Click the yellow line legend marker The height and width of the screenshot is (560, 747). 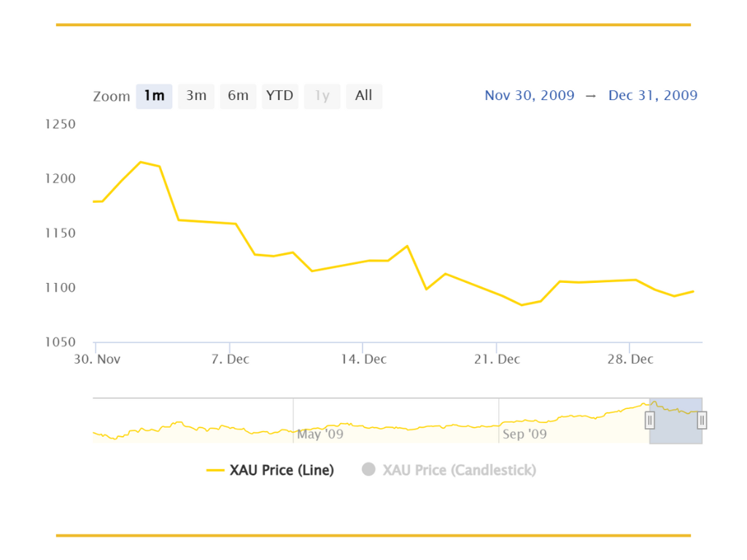pos(215,470)
